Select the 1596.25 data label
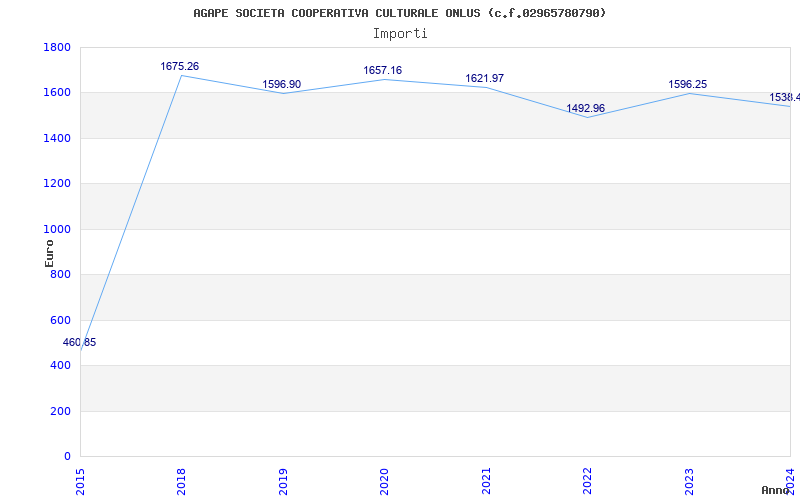 click(688, 85)
